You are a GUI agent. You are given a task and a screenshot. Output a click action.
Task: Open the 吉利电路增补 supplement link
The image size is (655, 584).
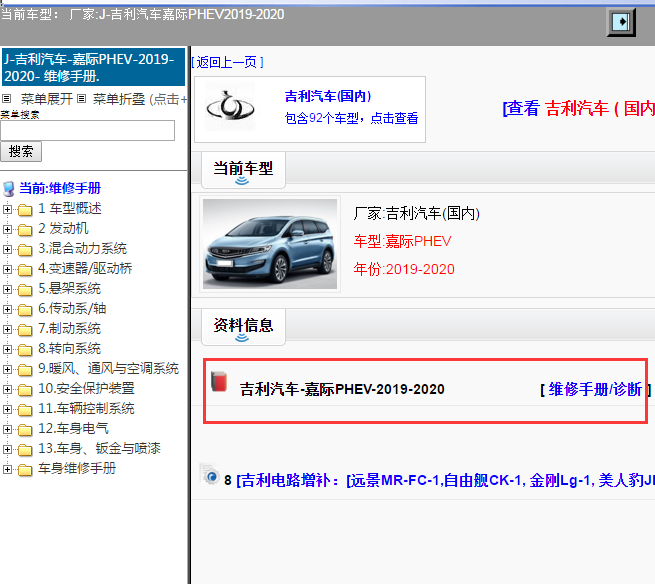point(445,480)
